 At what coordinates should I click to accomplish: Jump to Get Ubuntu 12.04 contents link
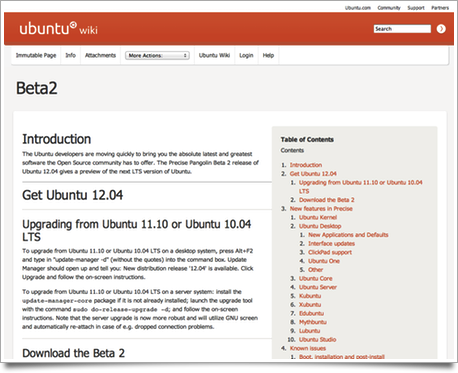(x=313, y=174)
